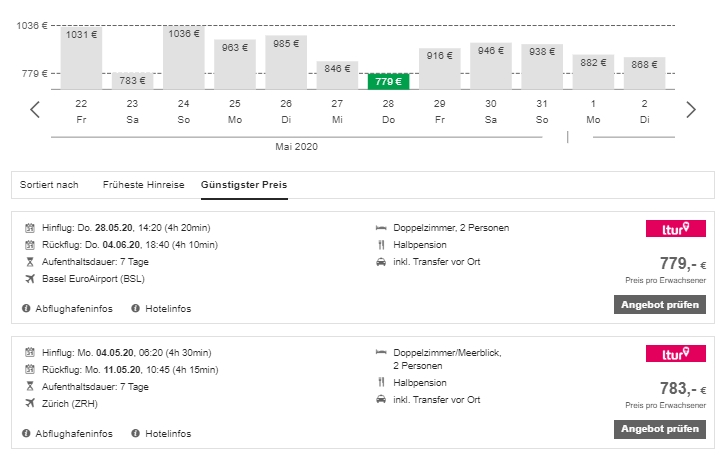Viewport: 724px width, 456px height.
Task: Open Abflughafeninfos for the Basel offer
Action: [73, 308]
